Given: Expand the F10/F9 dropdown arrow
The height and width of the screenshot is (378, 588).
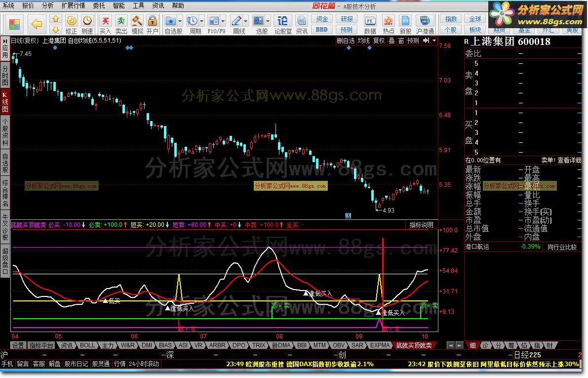Looking at the screenshot, I should coord(224,21).
